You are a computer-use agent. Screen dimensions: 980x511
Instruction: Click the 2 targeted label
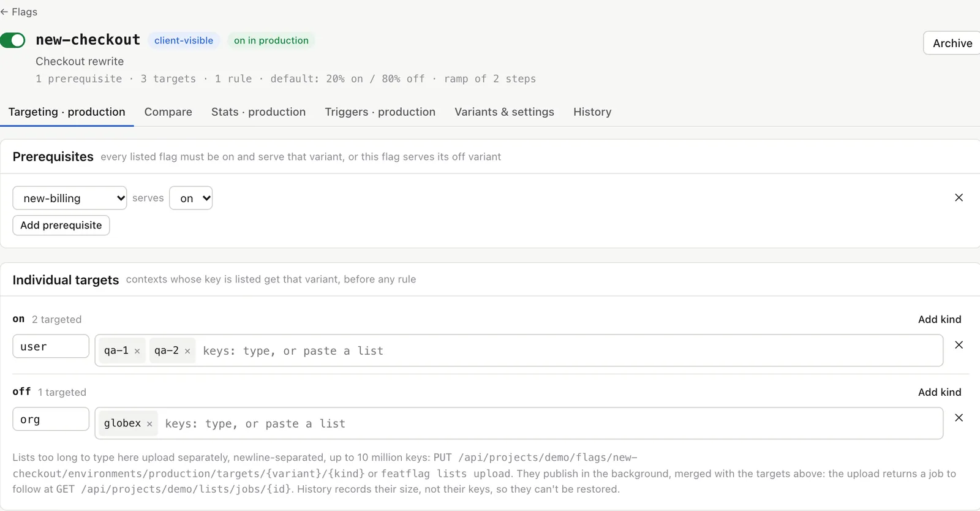(x=56, y=319)
